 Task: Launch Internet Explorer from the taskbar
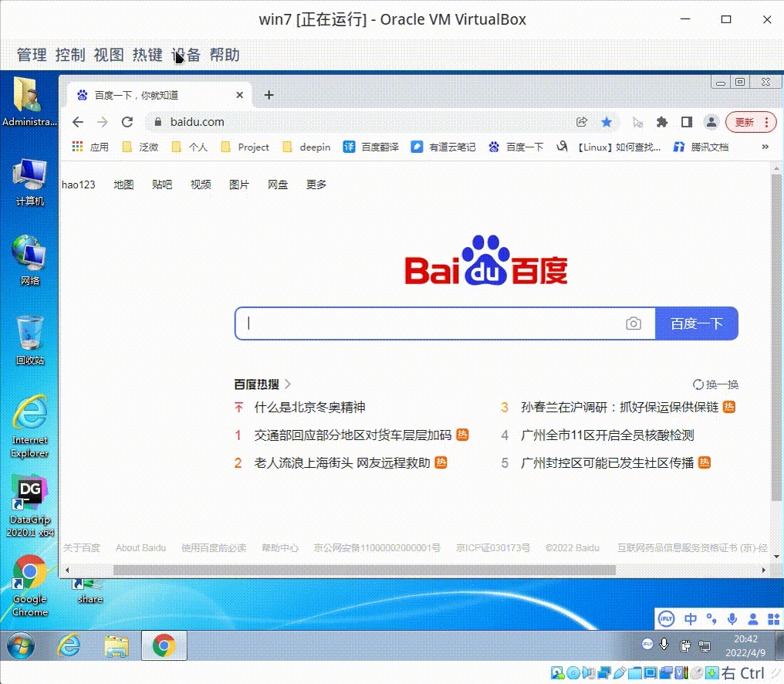click(x=68, y=646)
